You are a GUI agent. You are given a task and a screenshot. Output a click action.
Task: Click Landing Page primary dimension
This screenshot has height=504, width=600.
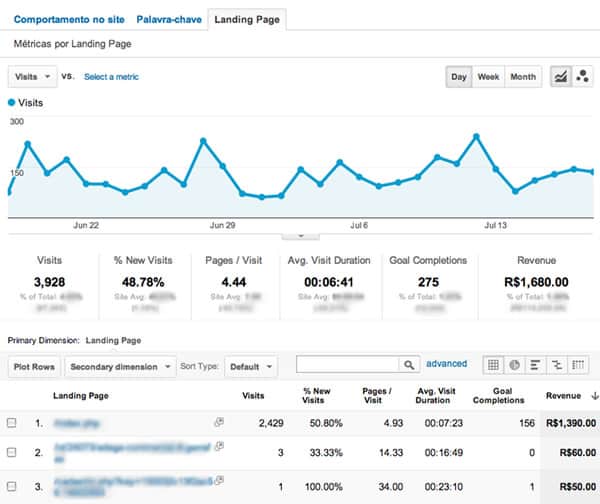pos(113,340)
